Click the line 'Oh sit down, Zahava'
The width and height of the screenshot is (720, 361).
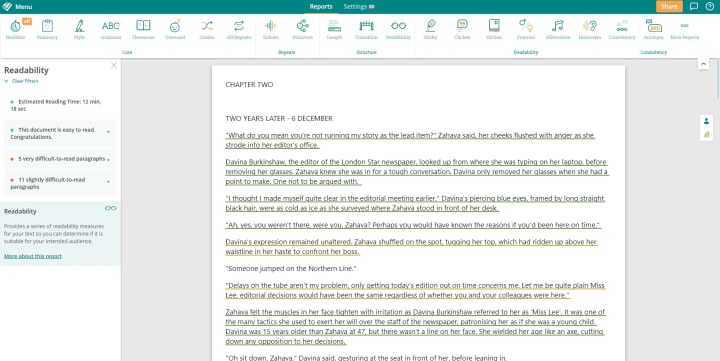[366, 357]
